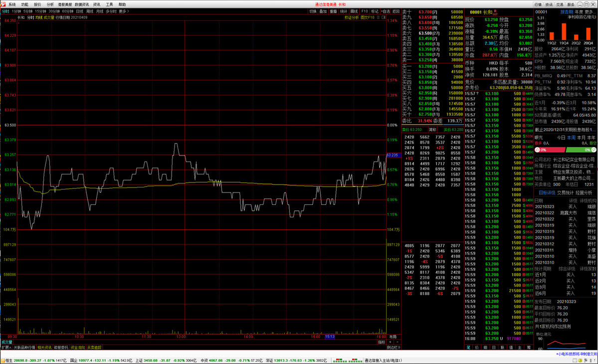Toggle the 切换 switch button

pos(313,11)
